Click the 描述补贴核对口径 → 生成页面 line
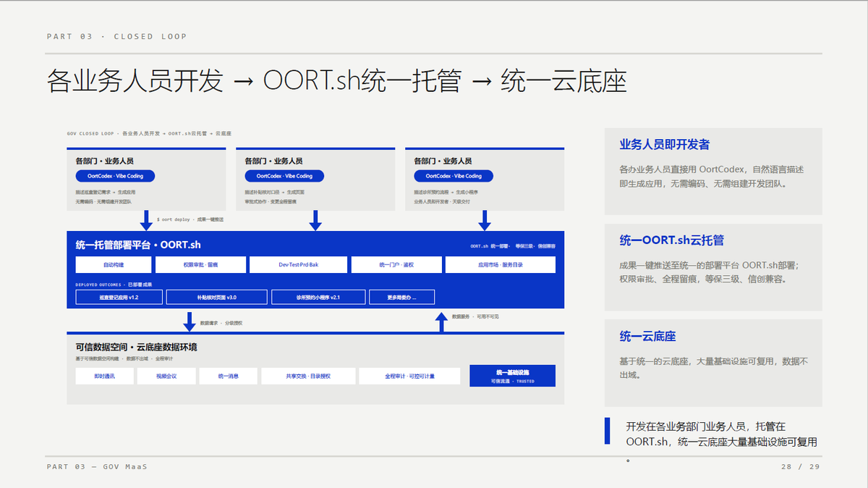868x488 pixels. (x=275, y=192)
